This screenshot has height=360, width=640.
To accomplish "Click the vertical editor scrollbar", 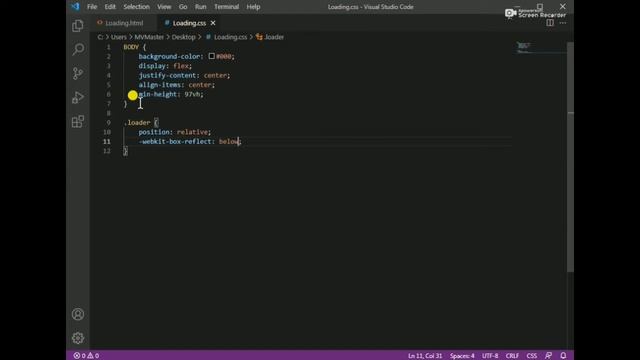I will 570,157.
